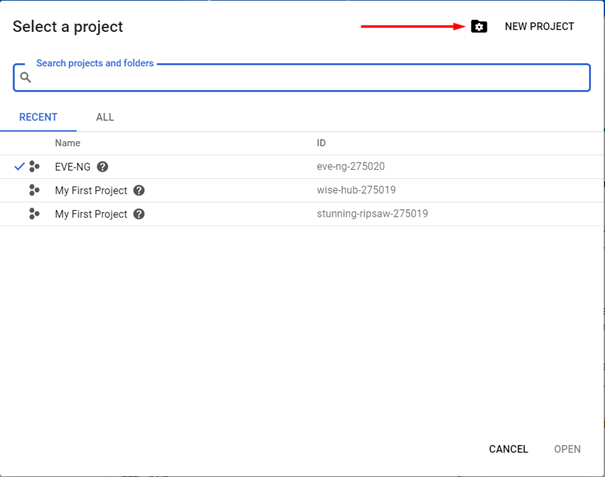Select project ID stunning-ripsaw-275019
The height and width of the screenshot is (477, 605).
[372, 214]
